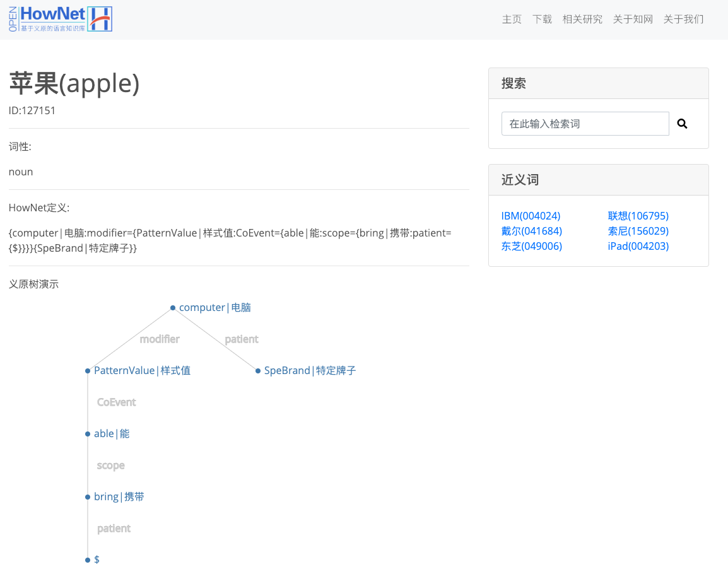
Task: Click the 词性: label
Action: [x=20, y=147]
